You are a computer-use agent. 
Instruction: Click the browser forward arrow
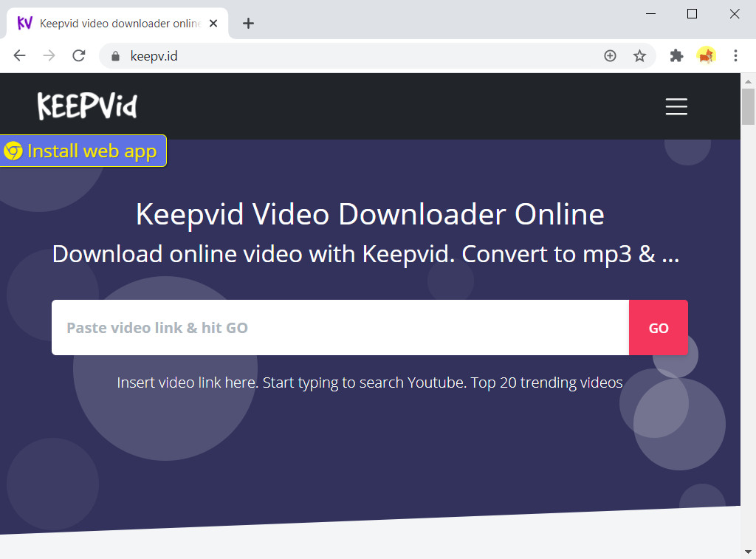point(49,56)
